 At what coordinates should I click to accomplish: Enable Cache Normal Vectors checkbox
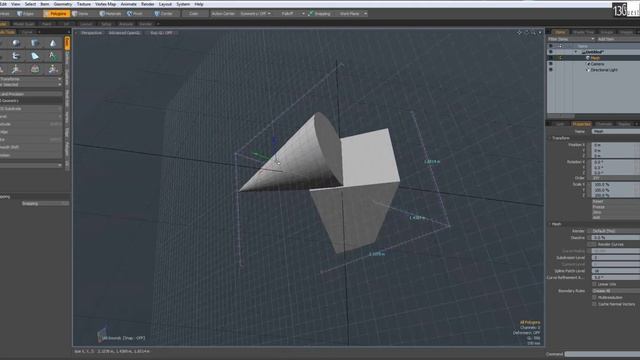[594, 304]
